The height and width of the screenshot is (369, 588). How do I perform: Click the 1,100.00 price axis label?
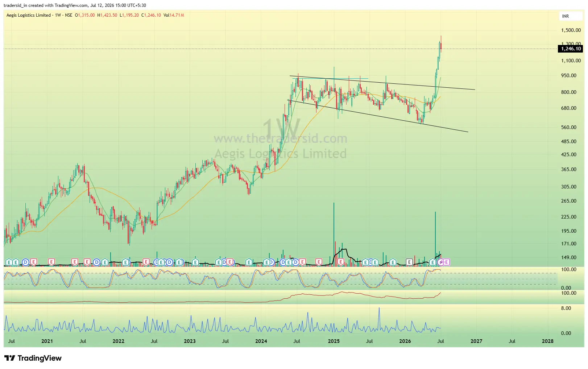point(571,61)
